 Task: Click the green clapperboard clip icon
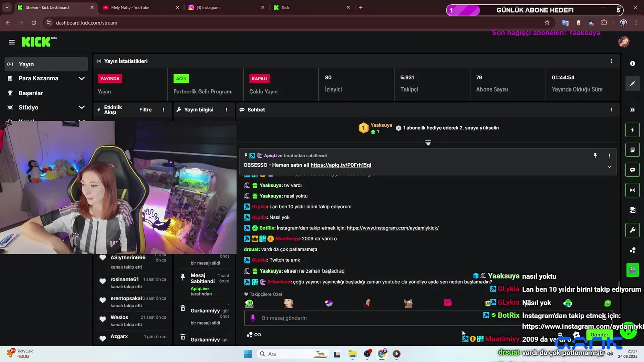click(x=632, y=270)
